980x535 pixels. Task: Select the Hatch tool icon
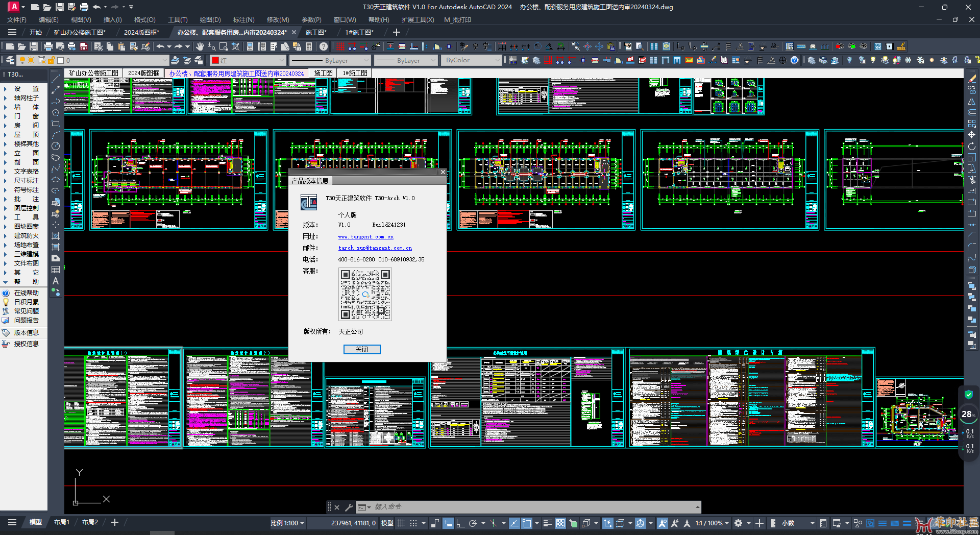pos(56,236)
